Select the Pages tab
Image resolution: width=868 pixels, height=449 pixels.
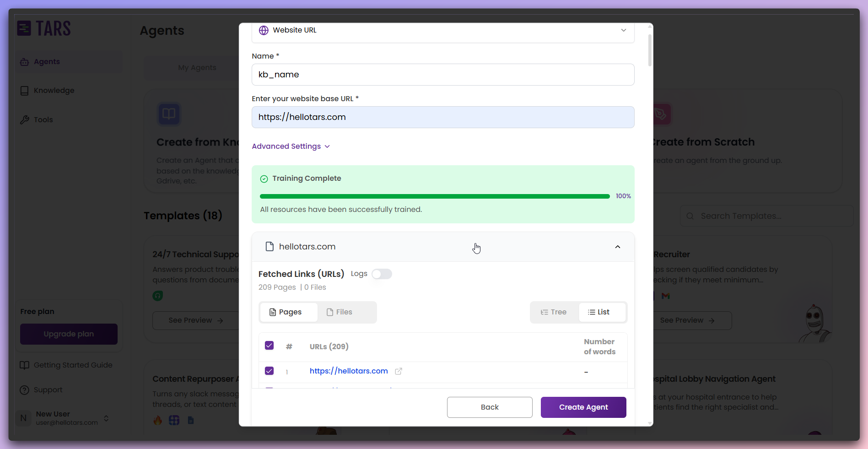click(x=289, y=312)
